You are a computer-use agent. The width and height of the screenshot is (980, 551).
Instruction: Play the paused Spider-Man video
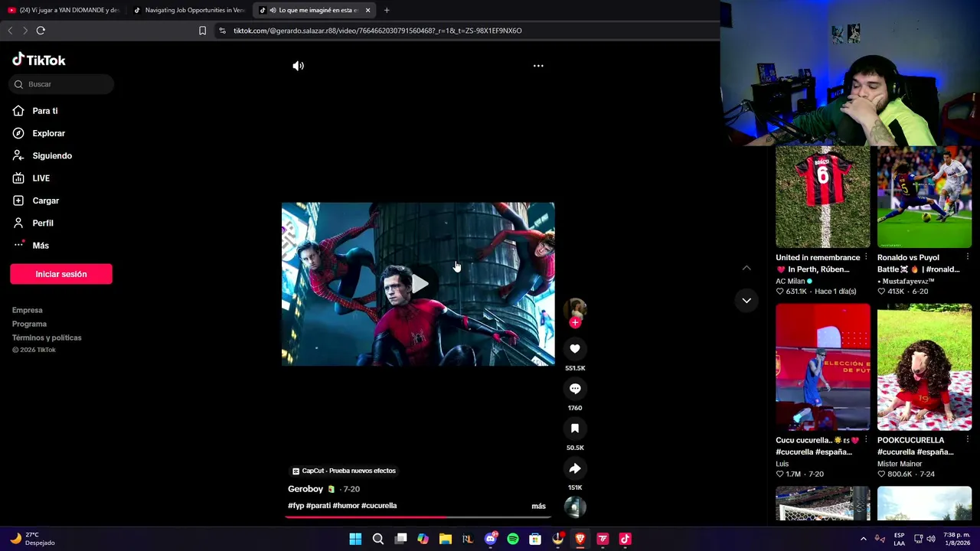click(x=420, y=284)
